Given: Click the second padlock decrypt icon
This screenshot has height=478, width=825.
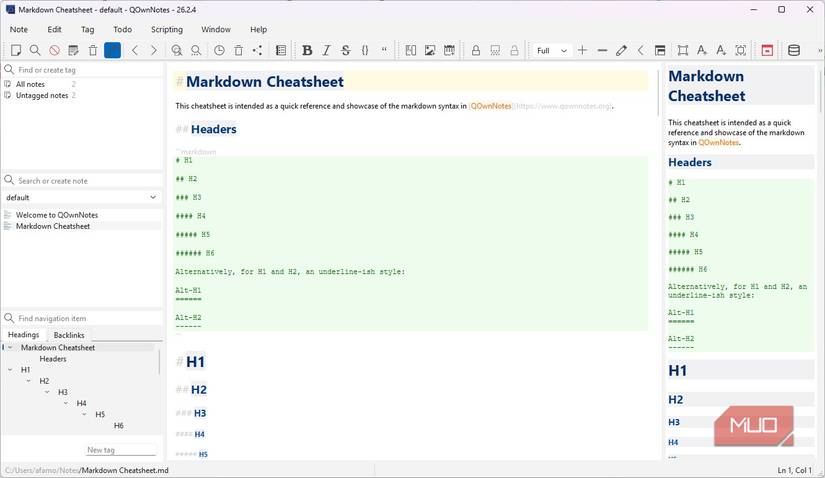Looking at the screenshot, I should pos(514,51).
